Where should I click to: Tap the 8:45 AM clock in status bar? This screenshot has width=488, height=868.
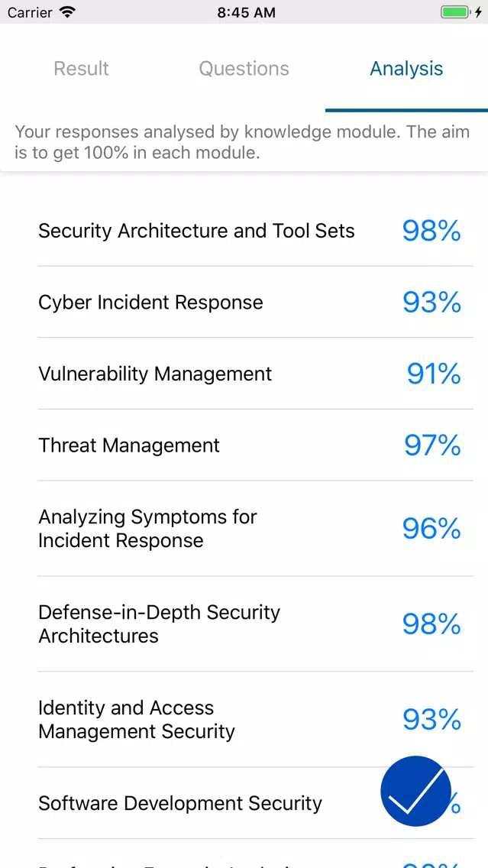(246, 13)
